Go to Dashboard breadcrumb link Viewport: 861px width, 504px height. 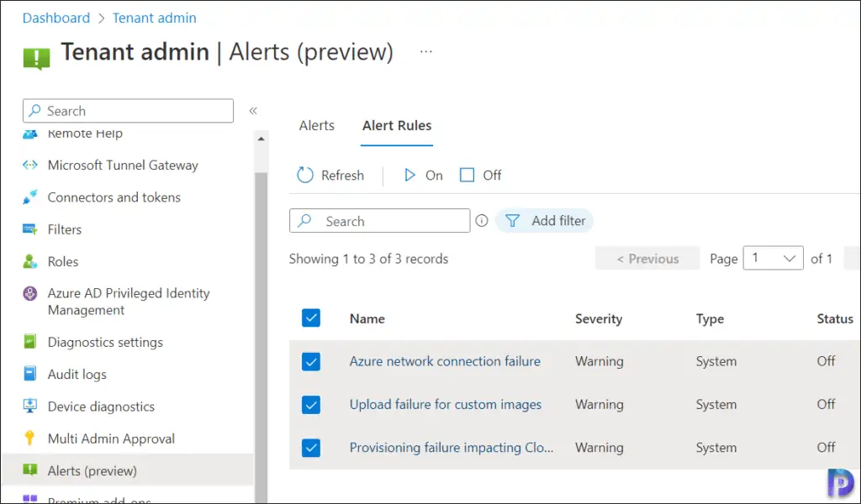(56, 18)
